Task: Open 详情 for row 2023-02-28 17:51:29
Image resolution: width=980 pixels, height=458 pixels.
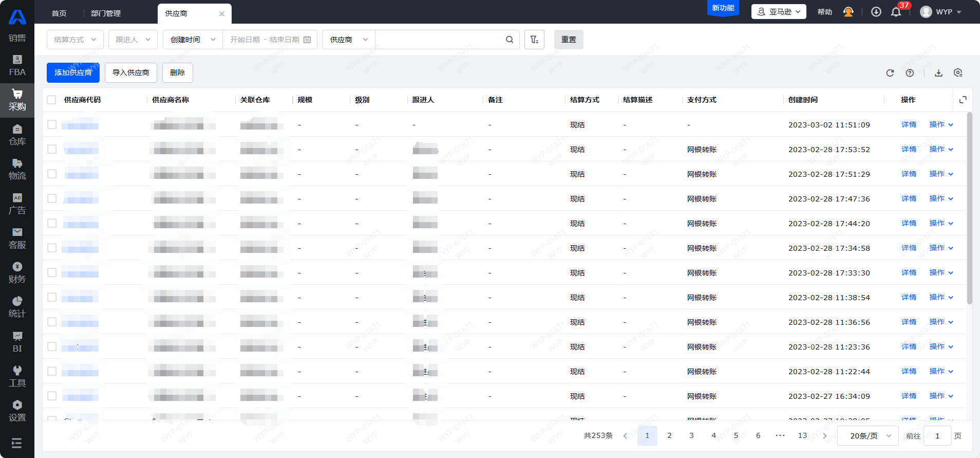Action: click(x=909, y=174)
